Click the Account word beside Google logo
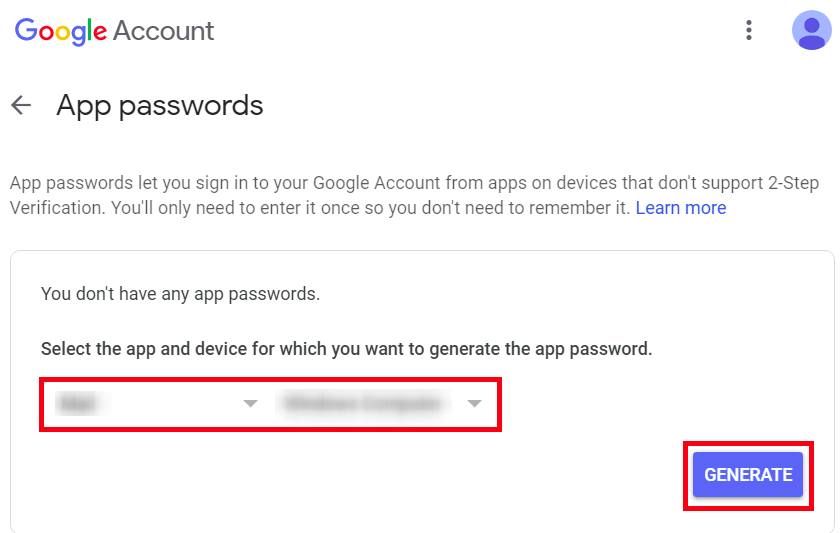 tap(163, 31)
